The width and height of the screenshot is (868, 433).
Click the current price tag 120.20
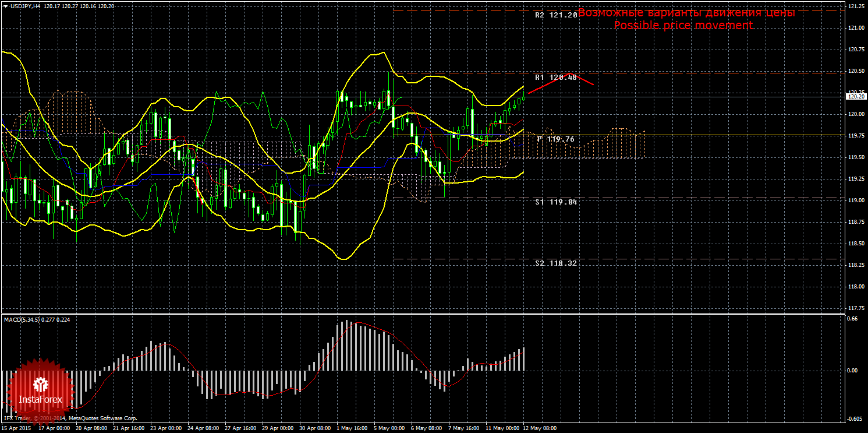(856, 97)
